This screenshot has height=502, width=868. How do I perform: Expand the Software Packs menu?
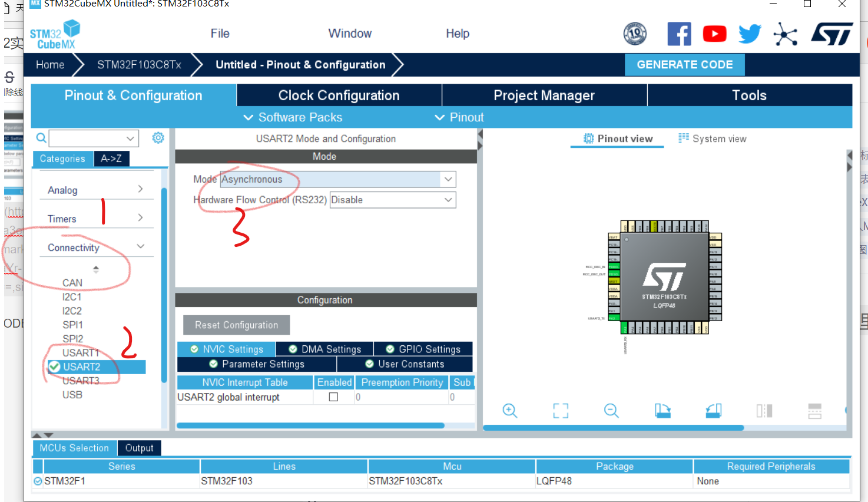tap(293, 117)
